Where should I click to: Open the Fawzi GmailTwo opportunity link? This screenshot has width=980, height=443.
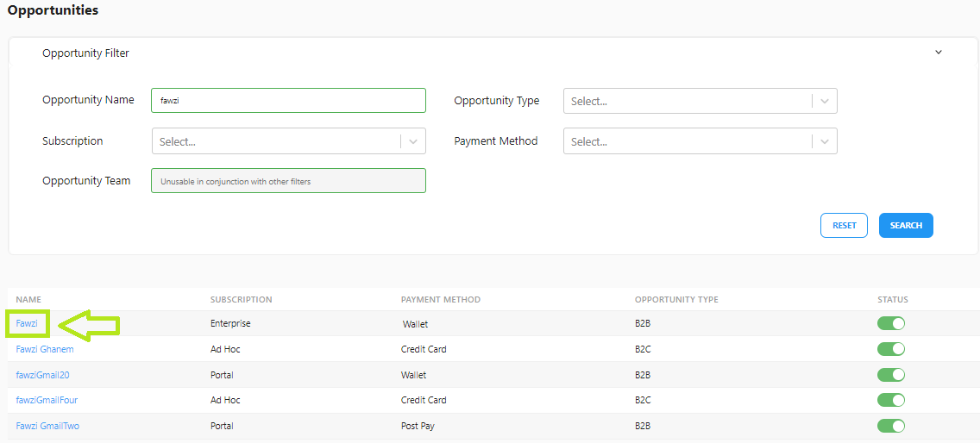47,426
